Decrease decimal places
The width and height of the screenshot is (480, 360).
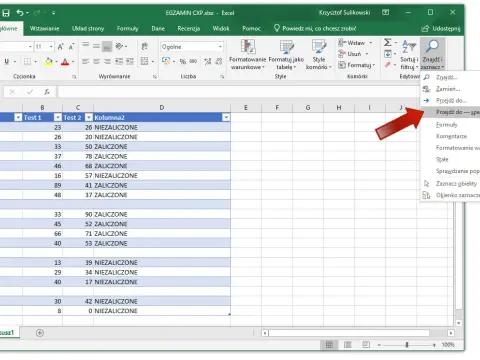tap(219, 61)
